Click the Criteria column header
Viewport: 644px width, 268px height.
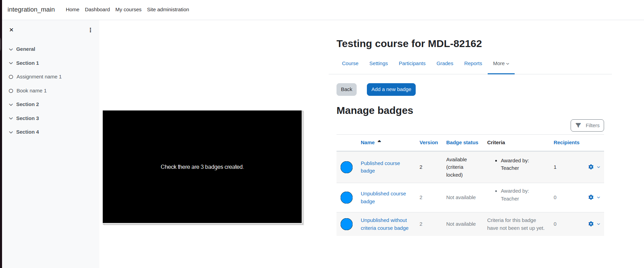point(496,143)
